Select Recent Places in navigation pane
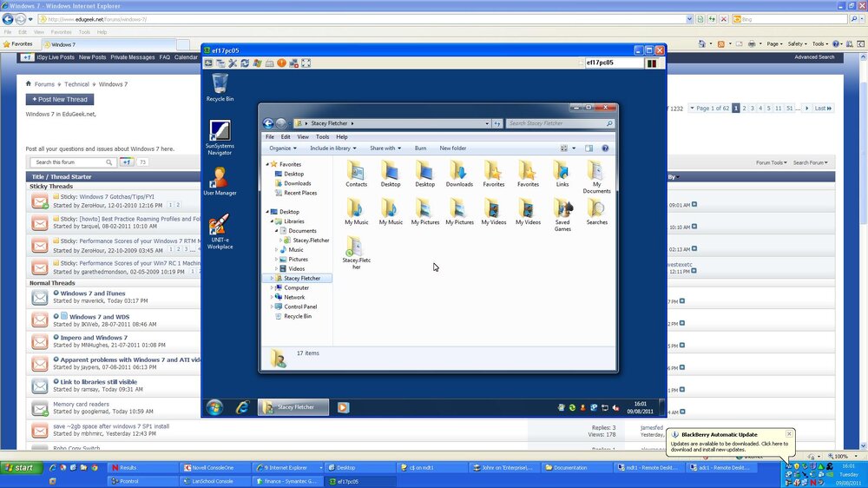Screen dimensions: 868x488 point(300,194)
